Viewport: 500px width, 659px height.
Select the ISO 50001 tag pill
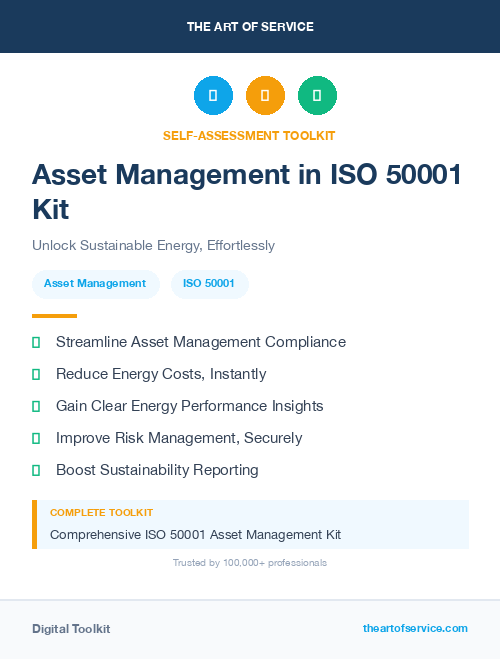tap(209, 284)
